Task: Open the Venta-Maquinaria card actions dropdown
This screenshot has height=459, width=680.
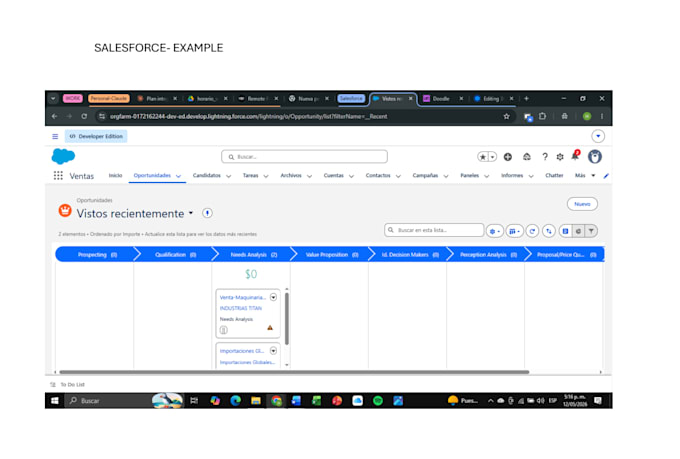Action: pos(273,297)
